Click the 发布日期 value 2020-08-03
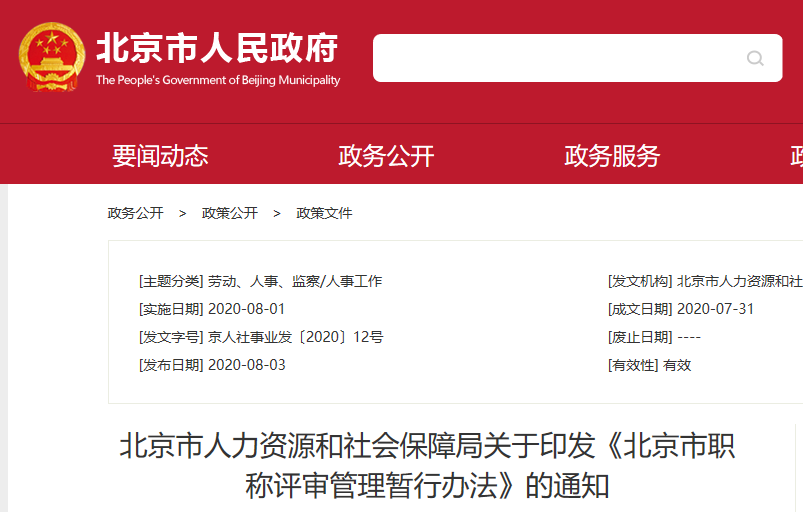The width and height of the screenshot is (803, 512). (246, 365)
